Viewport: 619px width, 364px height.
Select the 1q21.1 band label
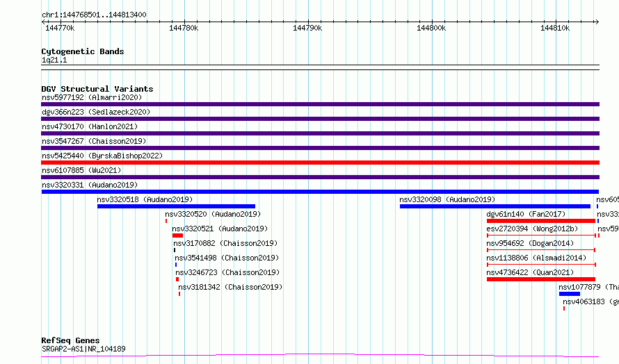[x=54, y=60]
